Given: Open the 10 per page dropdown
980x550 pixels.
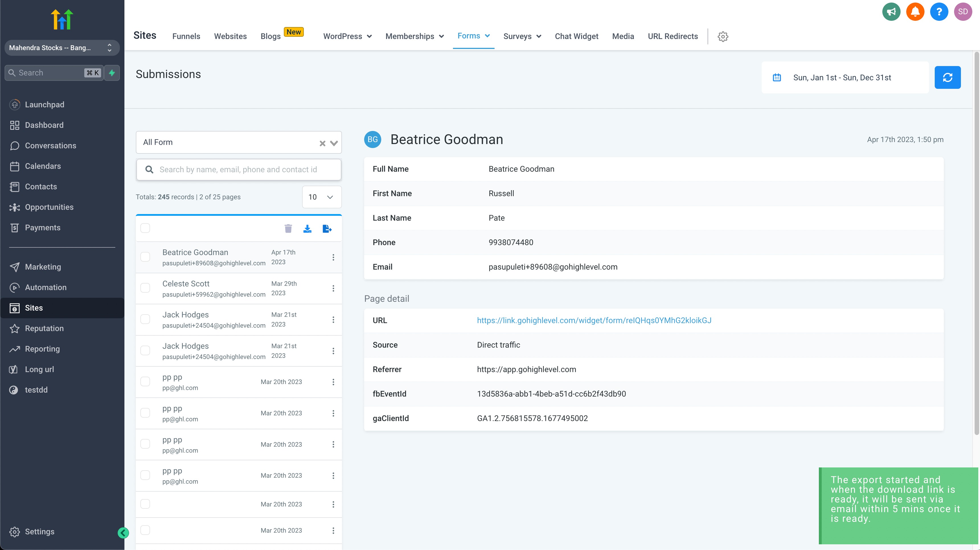Looking at the screenshot, I should [x=321, y=197].
